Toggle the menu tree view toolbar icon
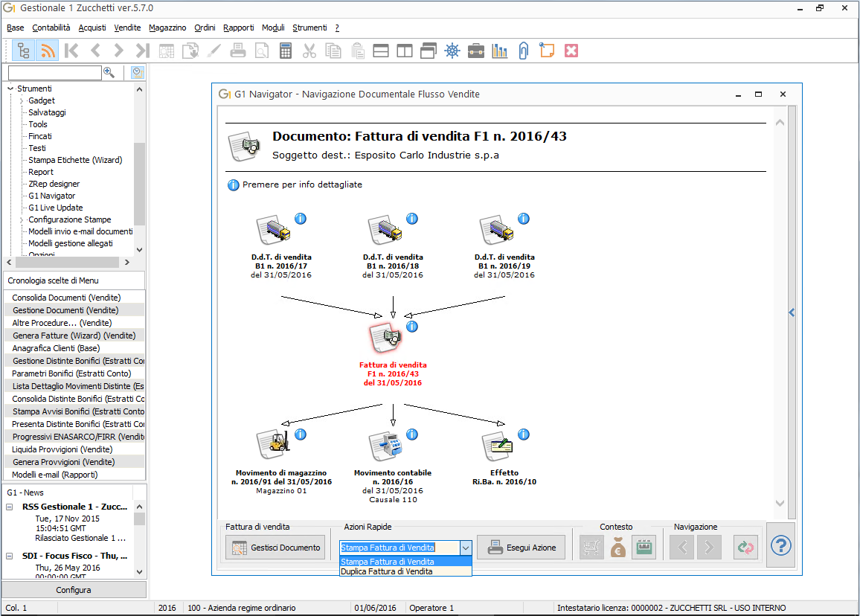This screenshot has width=860, height=616. (x=24, y=51)
